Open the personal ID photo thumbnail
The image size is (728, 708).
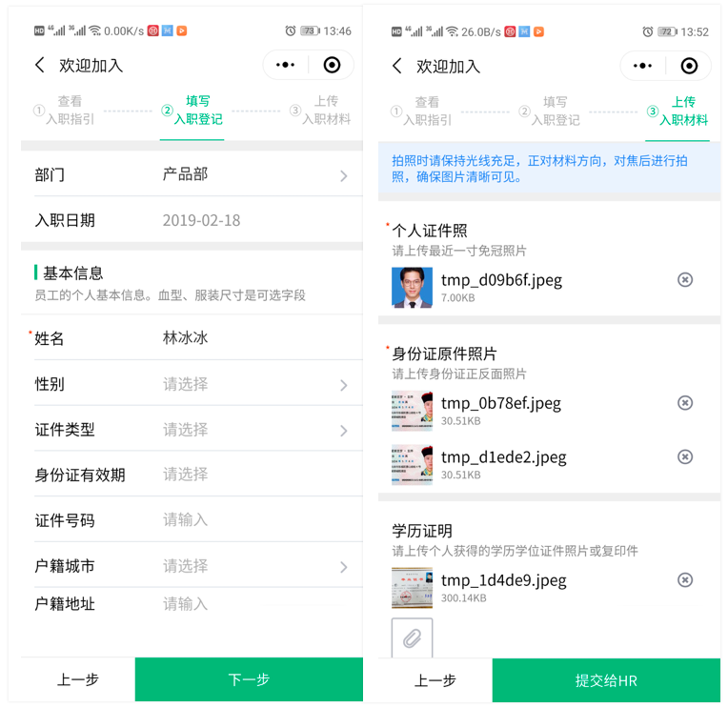[x=412, y=288]
